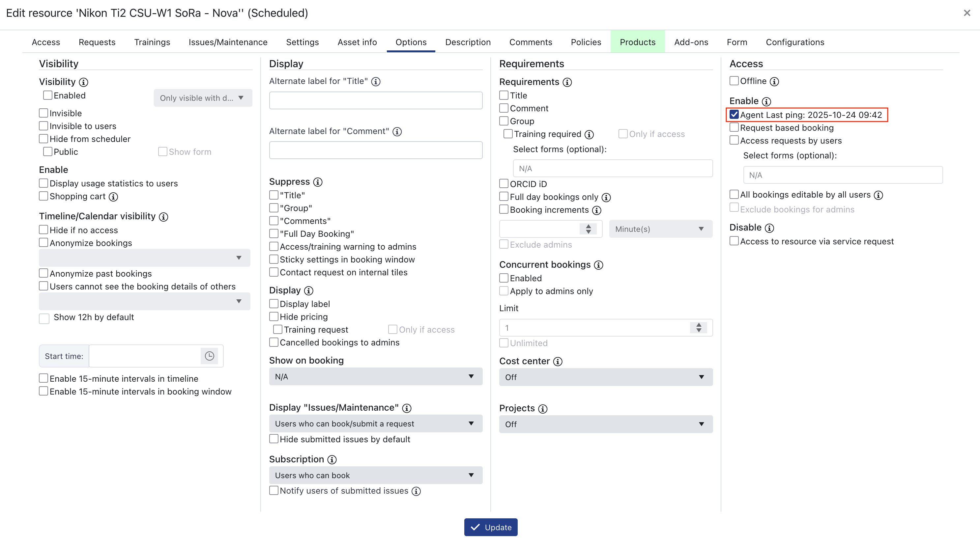The height and width of the screenshot is (546, 980).
Task: Open clock icon in Start time field
Action: [209, 356]
